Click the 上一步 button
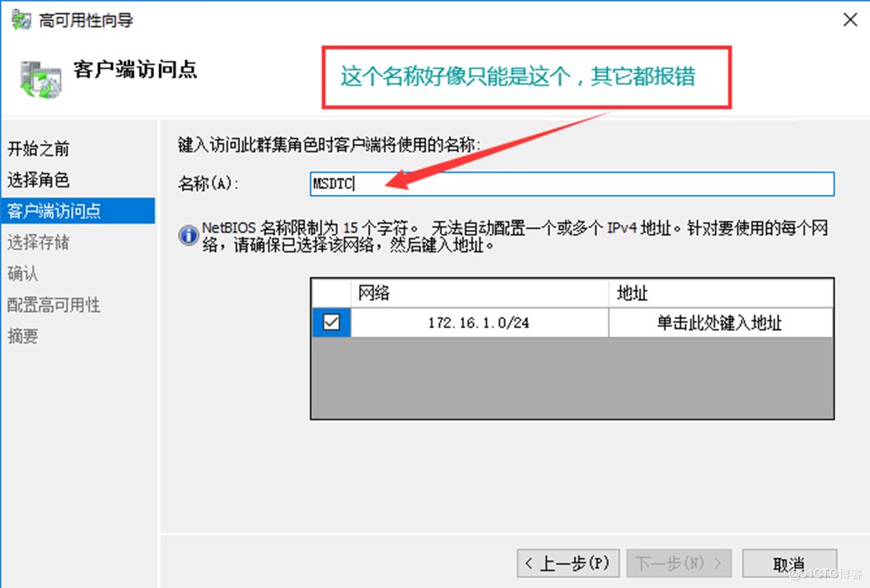870x588 pixels. pos(568,563)
